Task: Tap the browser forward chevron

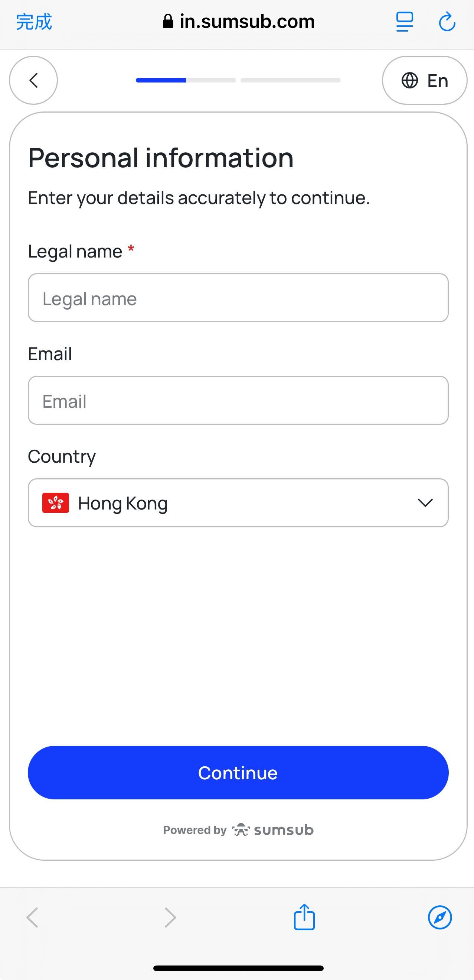Action: pyautogui.click(x=170, y=917)
